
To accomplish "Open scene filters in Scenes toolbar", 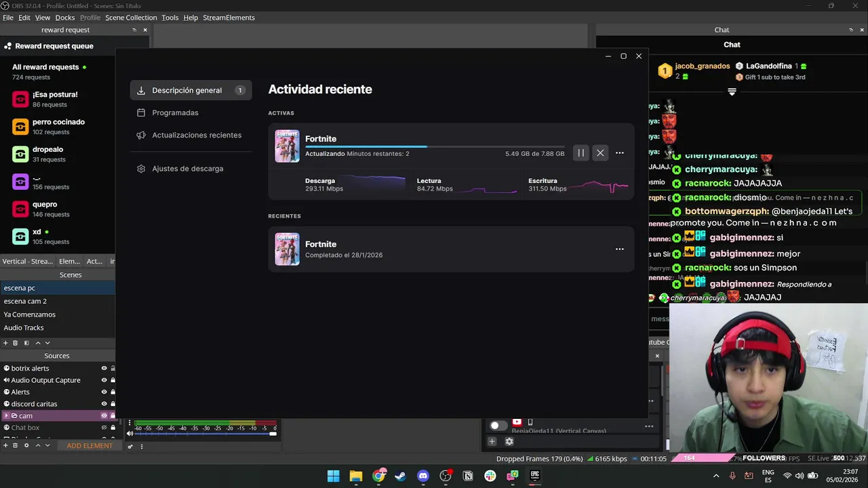I will click(x=26, y=343).
